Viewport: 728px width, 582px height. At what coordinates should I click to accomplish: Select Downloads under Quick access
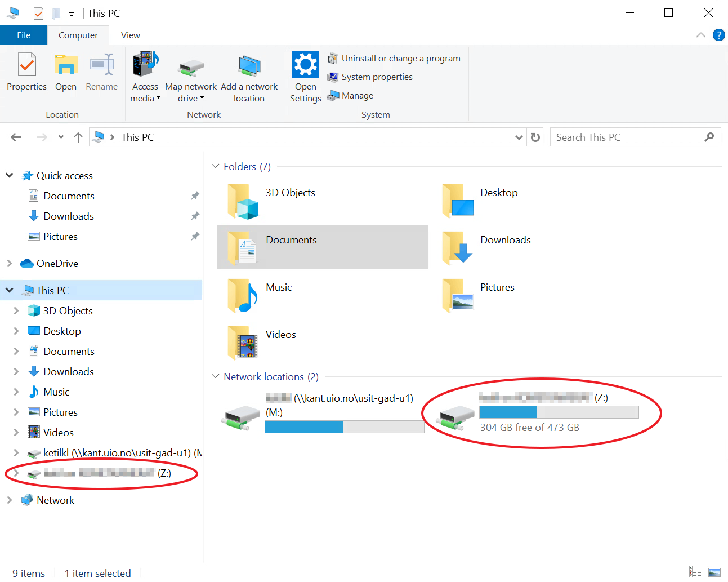tap(69, 216)
